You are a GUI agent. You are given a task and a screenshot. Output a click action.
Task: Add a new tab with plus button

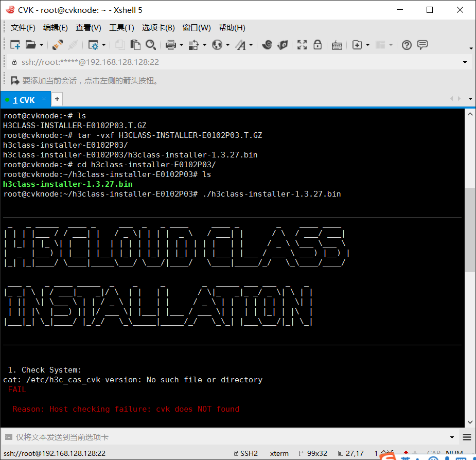pos(57,99)
